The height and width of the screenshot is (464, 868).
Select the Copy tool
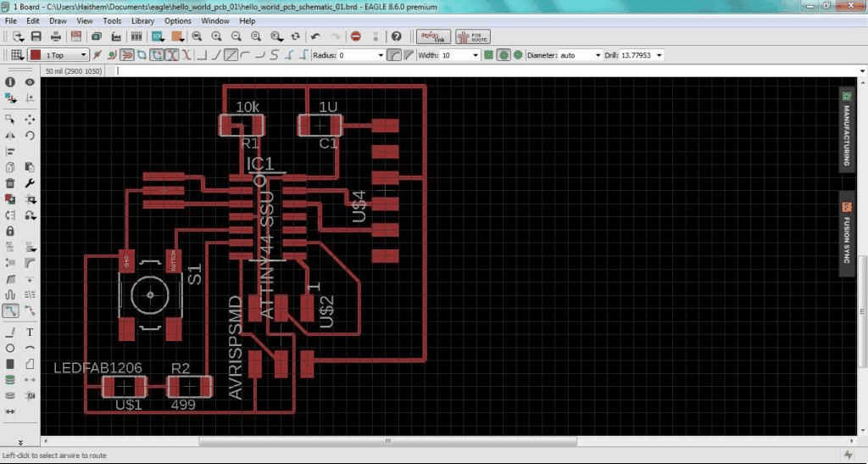click(10, 167)
